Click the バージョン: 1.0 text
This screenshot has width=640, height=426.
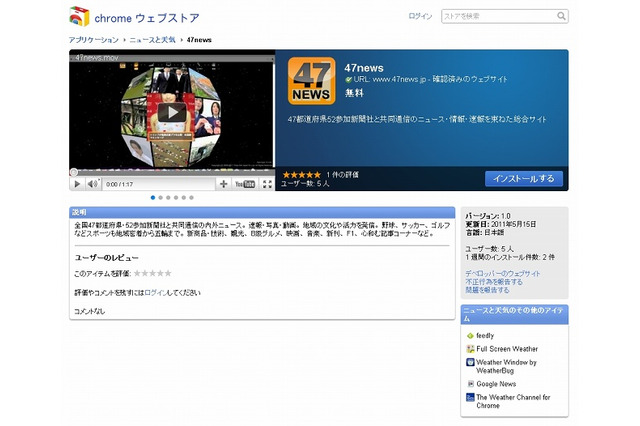[x=488, y=216]
